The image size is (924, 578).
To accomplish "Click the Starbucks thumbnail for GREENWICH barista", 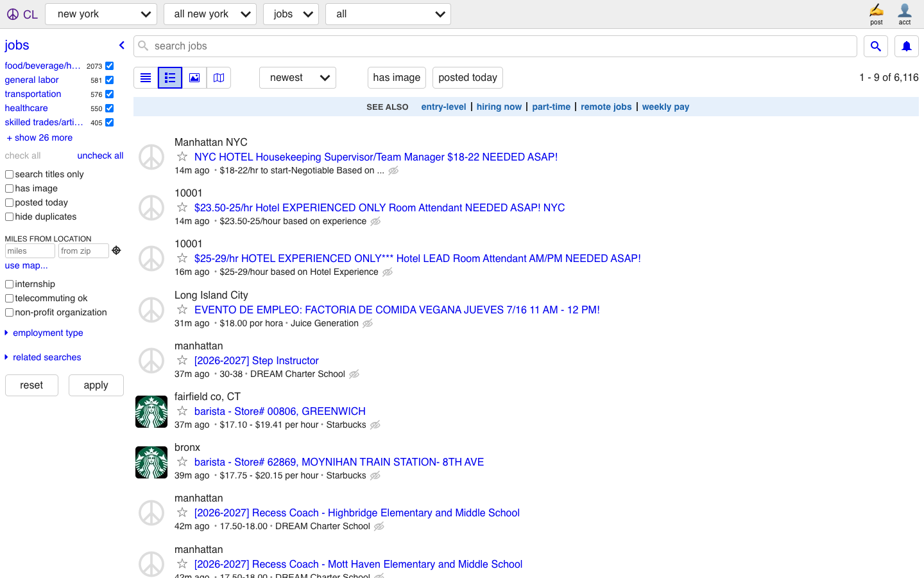I will coord(151,412).
